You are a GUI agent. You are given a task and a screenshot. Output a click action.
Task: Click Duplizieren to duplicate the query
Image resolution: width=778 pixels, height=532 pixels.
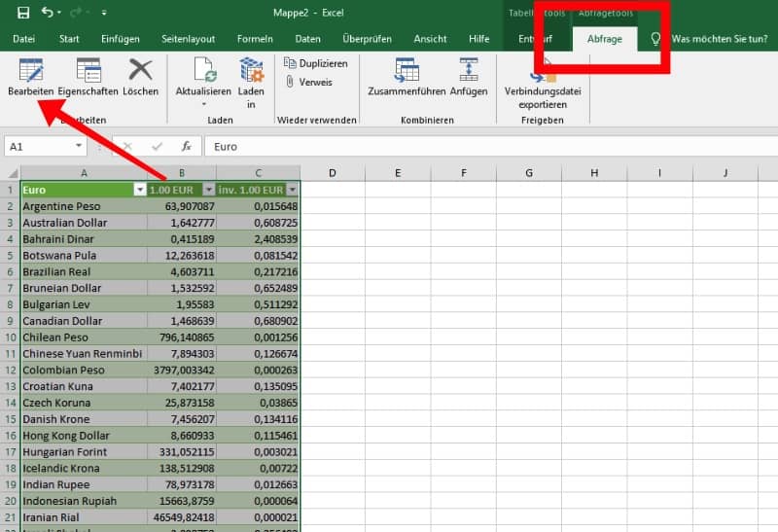click(315, 62)
